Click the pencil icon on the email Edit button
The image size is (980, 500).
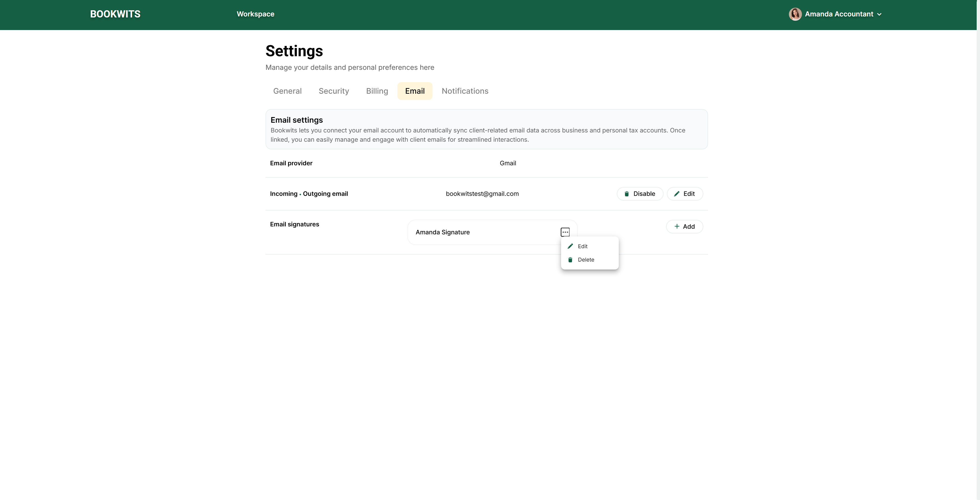[677, 194]
